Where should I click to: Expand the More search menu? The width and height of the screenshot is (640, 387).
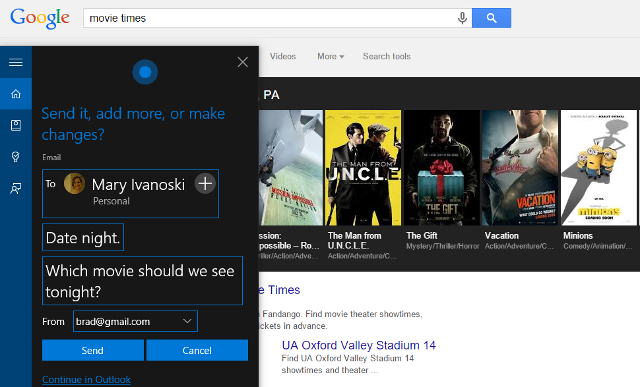(x=331, y=56)
